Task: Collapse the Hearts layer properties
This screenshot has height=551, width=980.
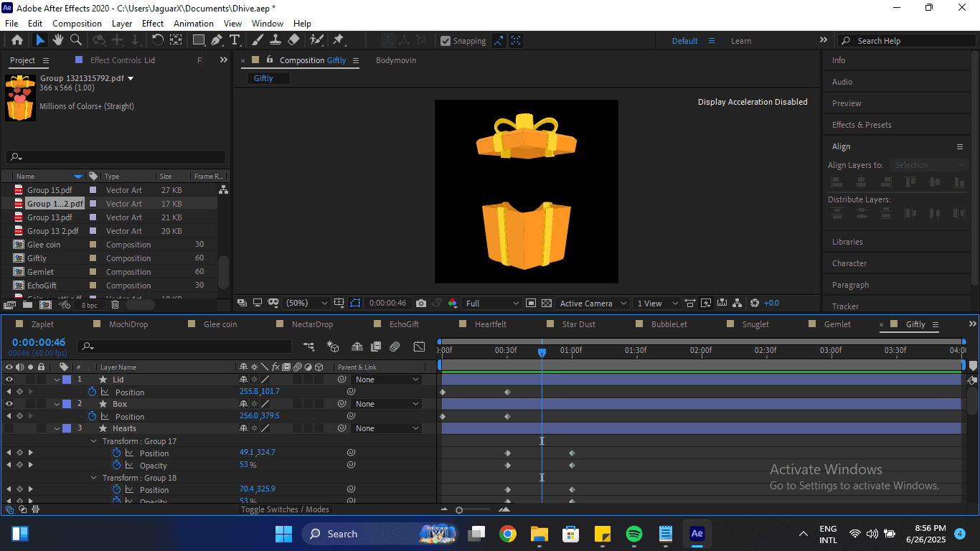Action: 57,428
